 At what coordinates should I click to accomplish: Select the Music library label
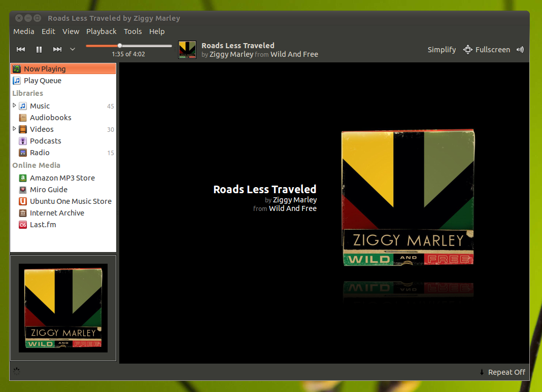tap(40, 106)
